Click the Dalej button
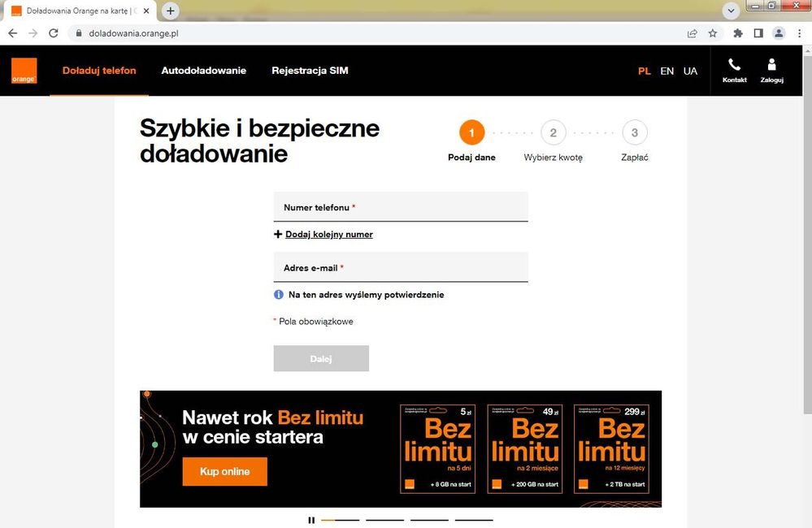This screenshot has height=528, width=812. pos(321,358)
